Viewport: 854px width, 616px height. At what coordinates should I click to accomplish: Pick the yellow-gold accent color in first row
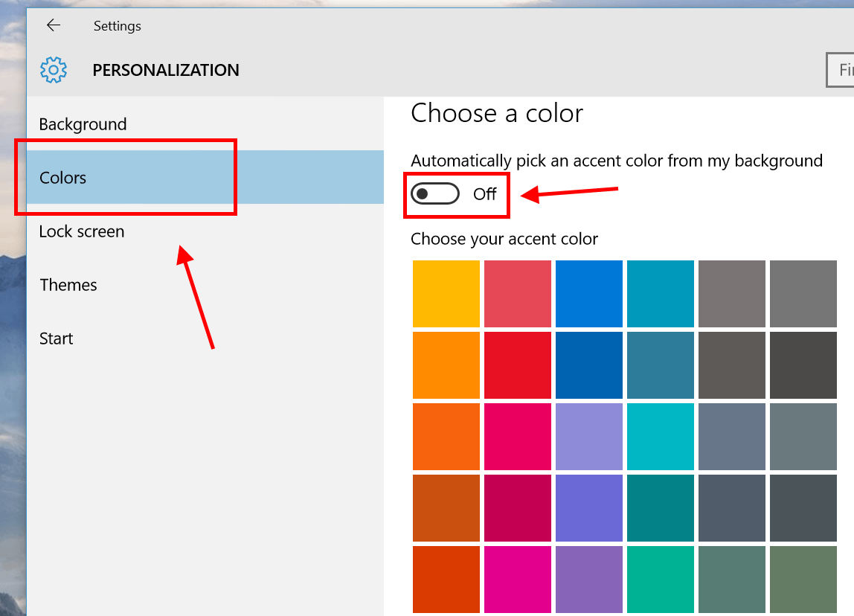[446, 294]
